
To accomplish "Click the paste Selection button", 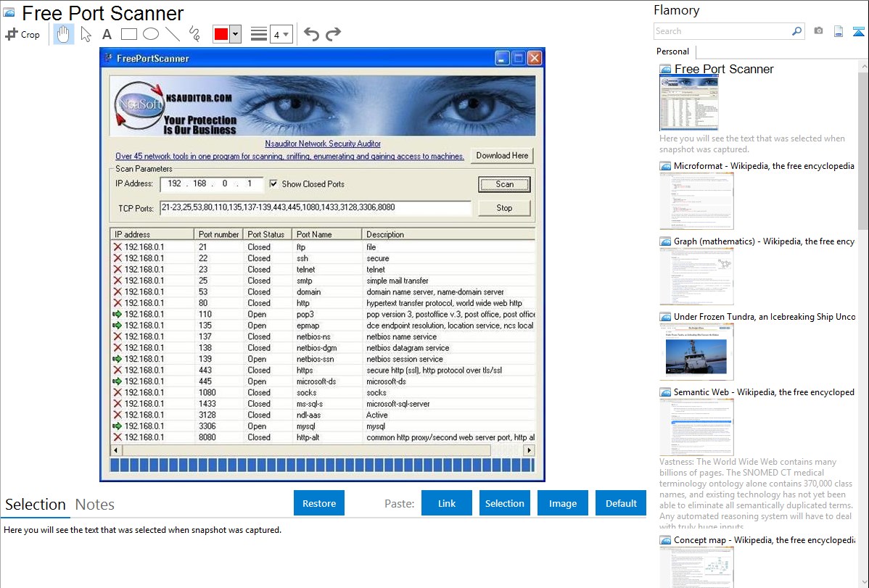I will [x=504, y=503].
